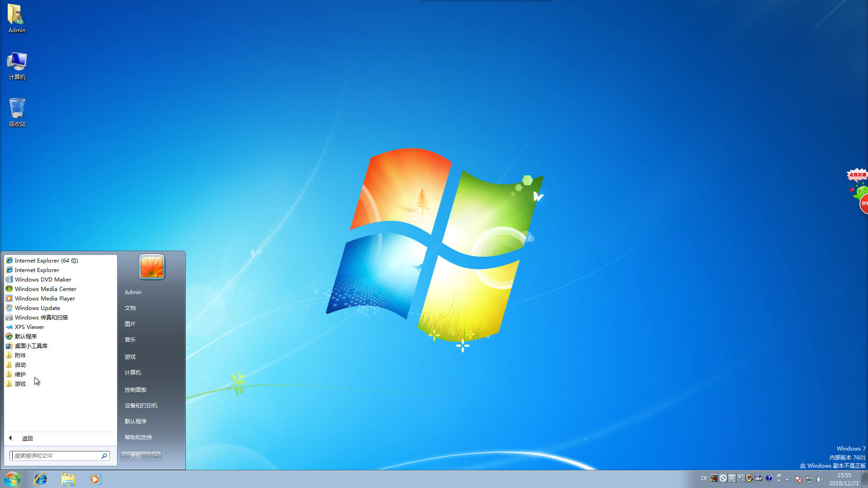Launch XPS Viewer

click(x=30, y=327)
